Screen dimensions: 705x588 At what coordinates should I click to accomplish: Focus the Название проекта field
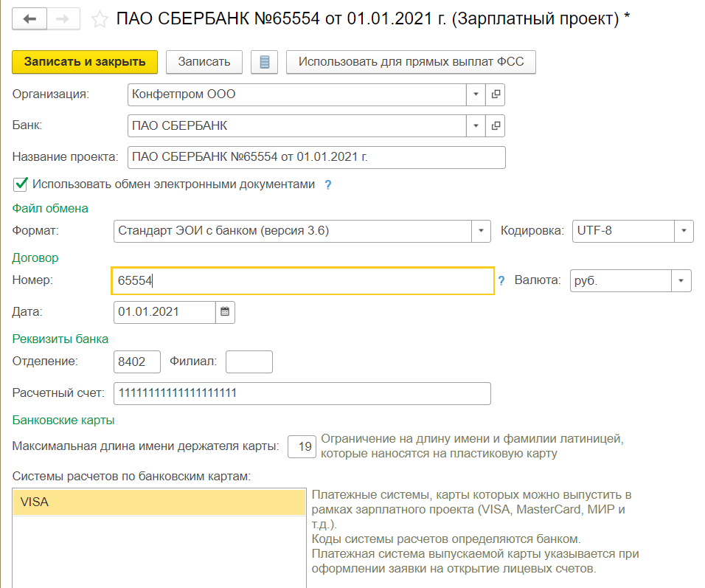316,157
